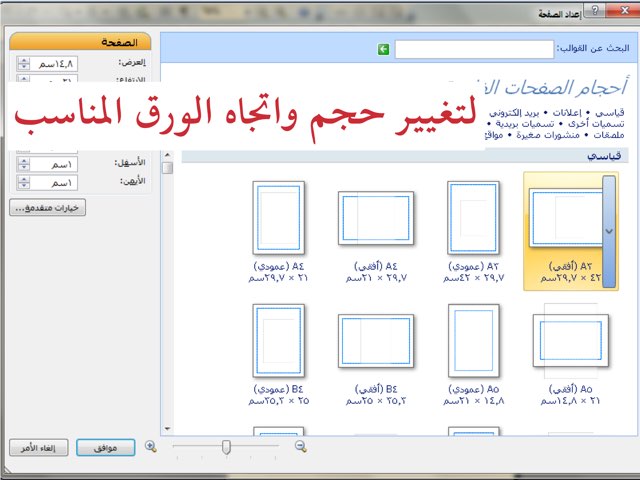Image resolution: width=640 pixels, height=480 pixels.
Task: Open the ملصقات category link
Action: point(609,135)
